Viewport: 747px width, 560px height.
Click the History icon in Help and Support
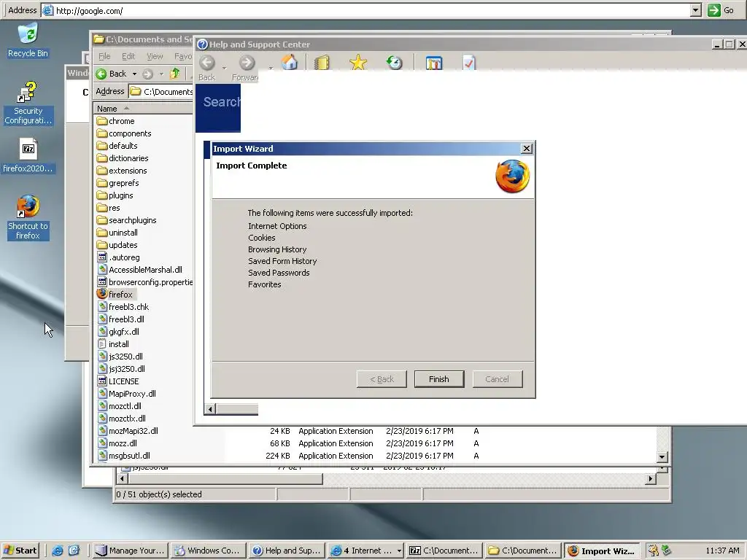(394, 63)
